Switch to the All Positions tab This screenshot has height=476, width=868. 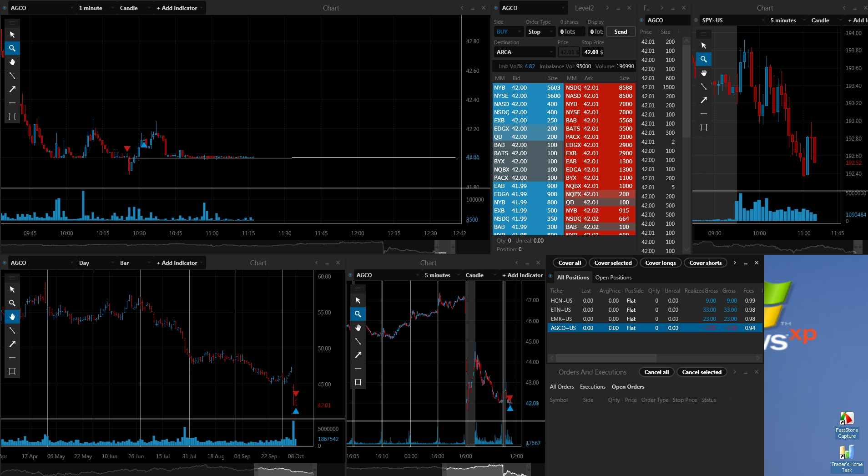tap(573, 278)
